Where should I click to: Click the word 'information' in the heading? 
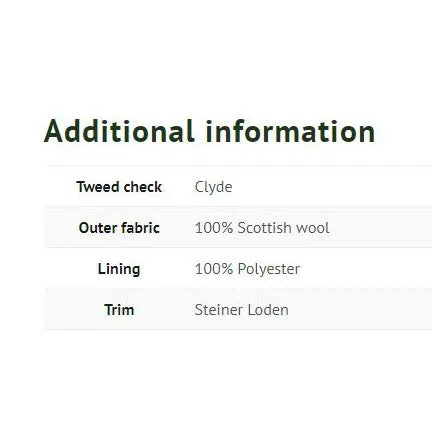291,131
